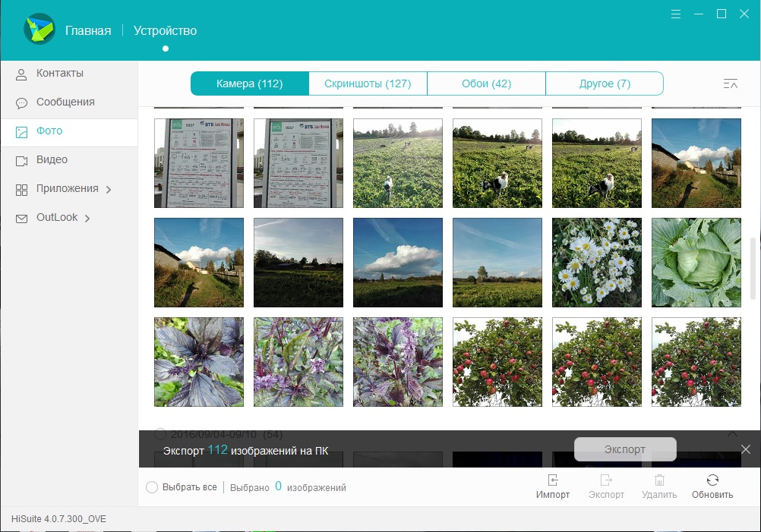Switch to Скриншоты (127) tab
761x532 pixels.
click(368, 83)
